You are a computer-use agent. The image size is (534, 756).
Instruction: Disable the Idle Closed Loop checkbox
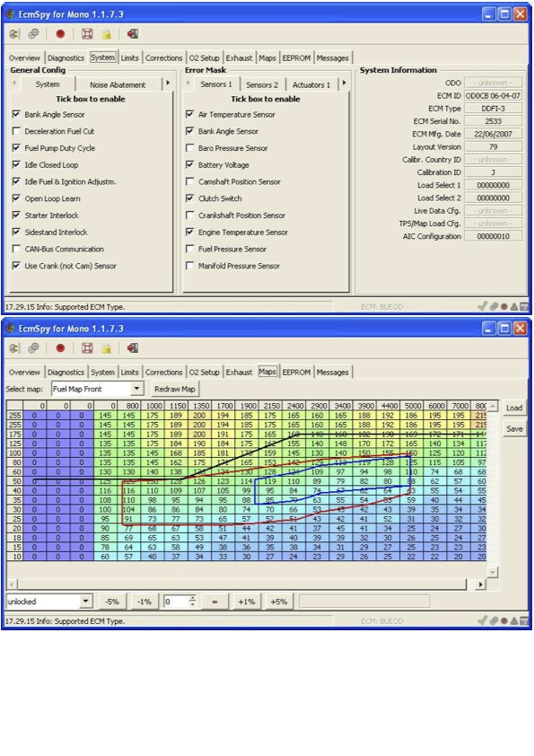coord(16,164)
